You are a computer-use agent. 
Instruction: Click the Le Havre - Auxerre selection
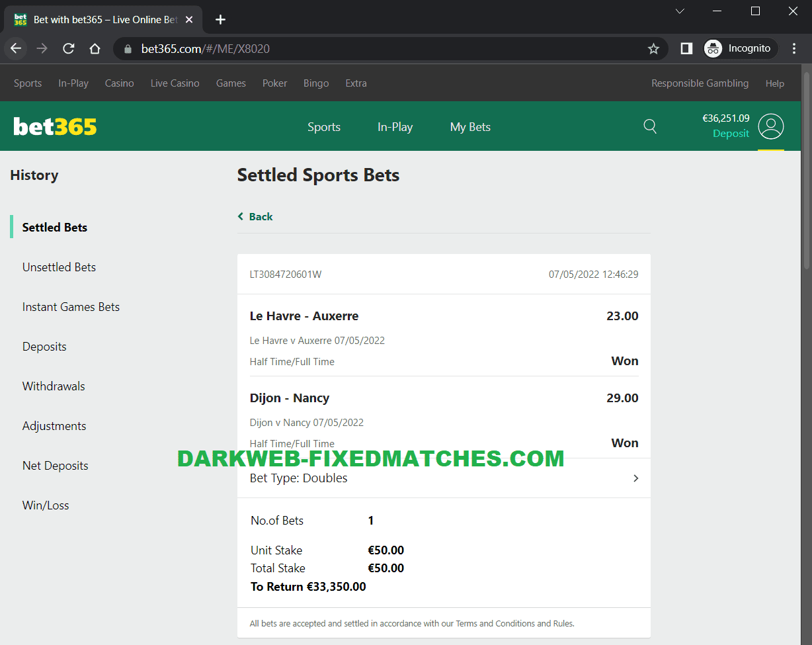pos(304,316)
